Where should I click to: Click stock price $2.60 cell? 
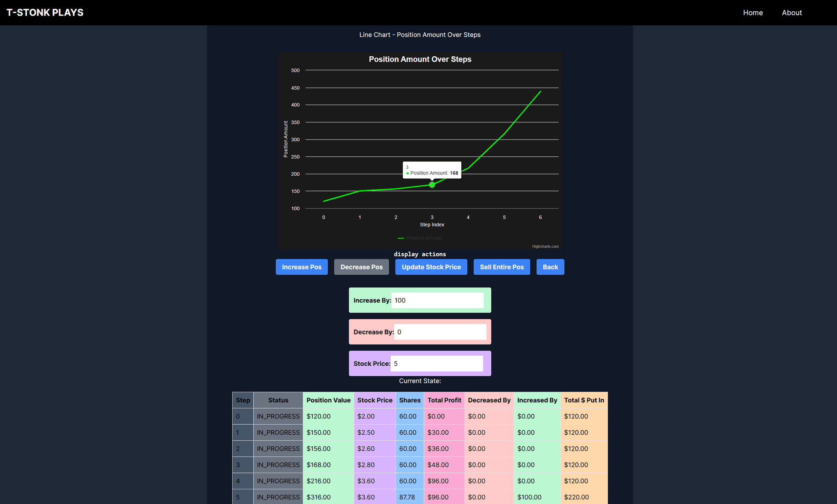pos(375,449)
